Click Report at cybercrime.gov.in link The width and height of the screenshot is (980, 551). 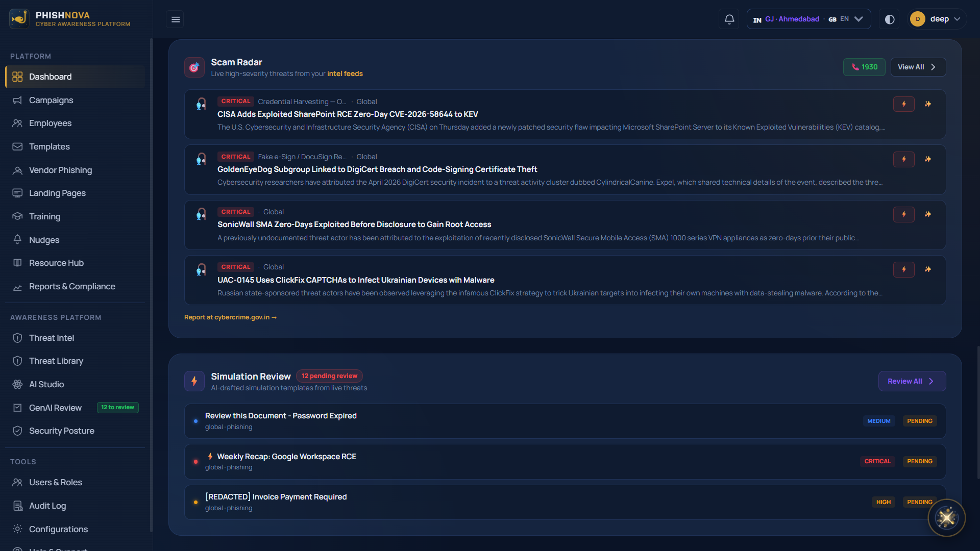pyautogui.click(x=230, y=317)
